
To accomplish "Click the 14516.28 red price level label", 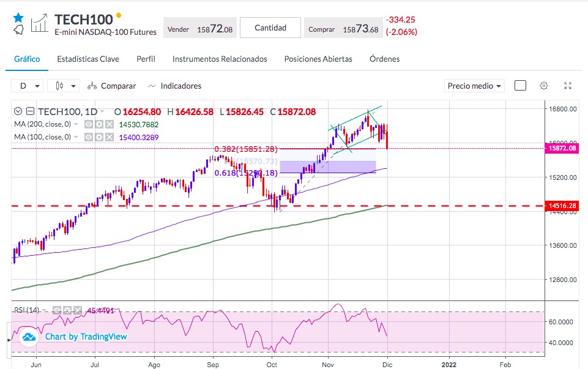I will coord(562,206).
